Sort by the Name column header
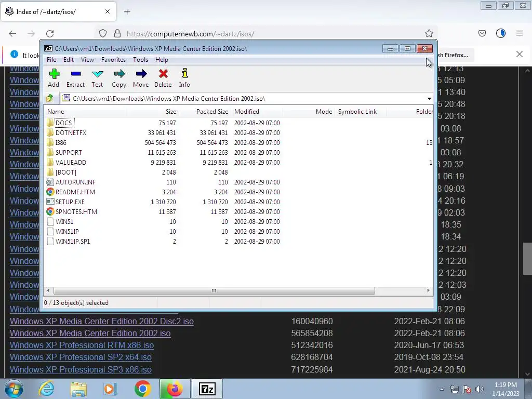The image size is (532, 399). 86,112
